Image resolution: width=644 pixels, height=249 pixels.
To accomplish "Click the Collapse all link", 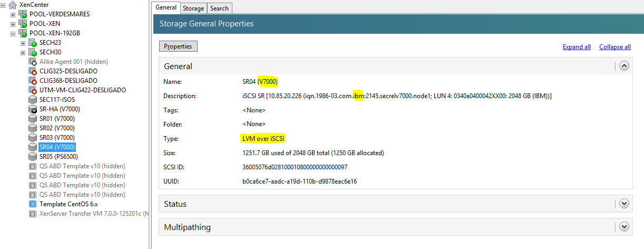I will pyautogui.click(x=615, y=47).
